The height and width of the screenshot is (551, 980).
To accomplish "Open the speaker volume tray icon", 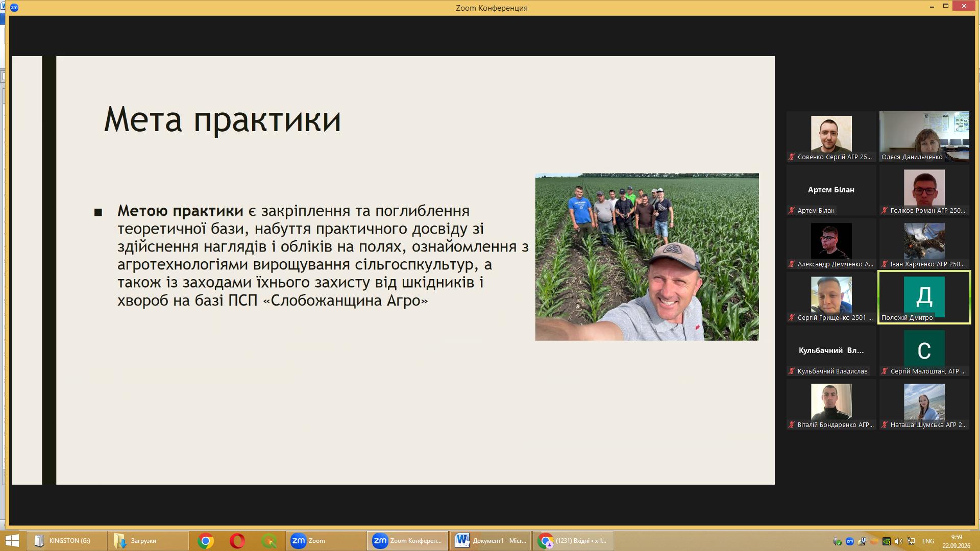I will tap(898, 541).
